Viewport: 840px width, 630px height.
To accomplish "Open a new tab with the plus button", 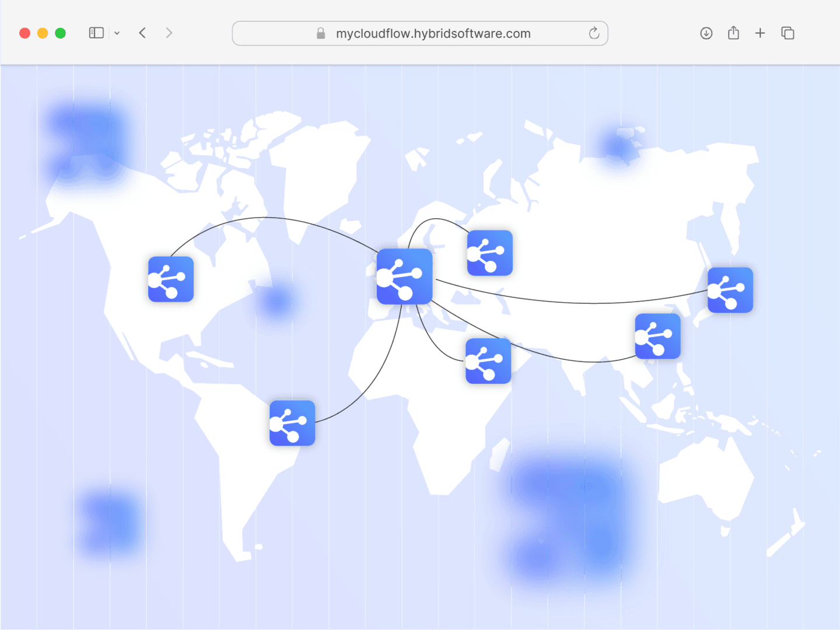I will click(760, 33).
